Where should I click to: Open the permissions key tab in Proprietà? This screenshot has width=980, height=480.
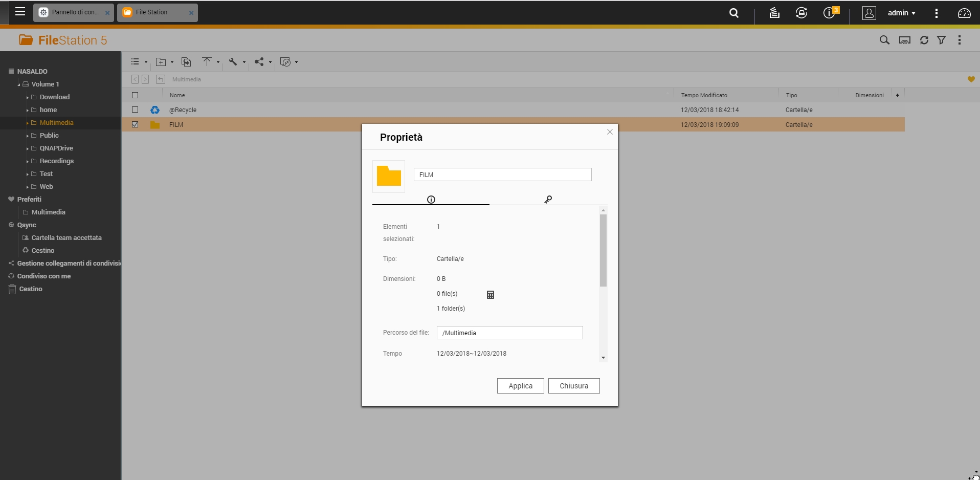coord(548,200)
